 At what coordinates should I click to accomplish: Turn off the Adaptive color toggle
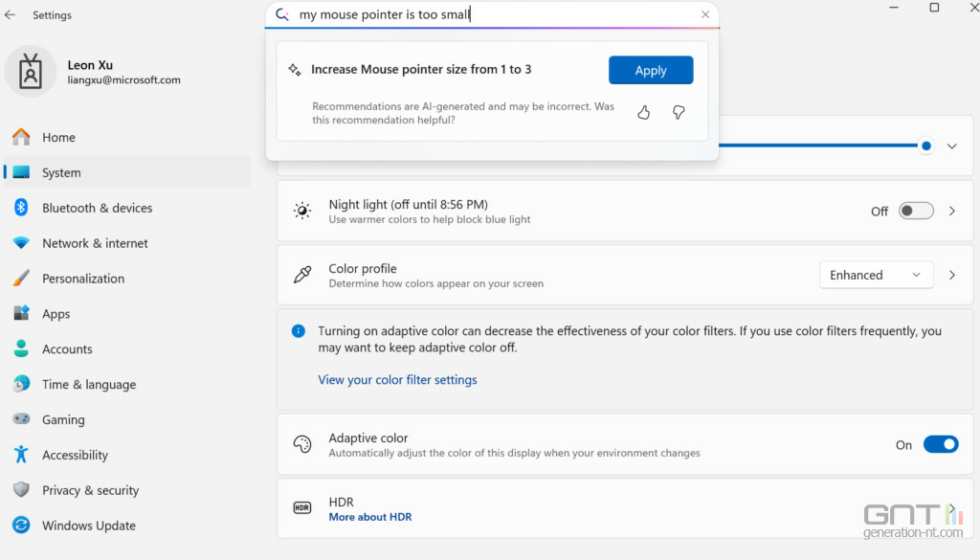(942, 444)
